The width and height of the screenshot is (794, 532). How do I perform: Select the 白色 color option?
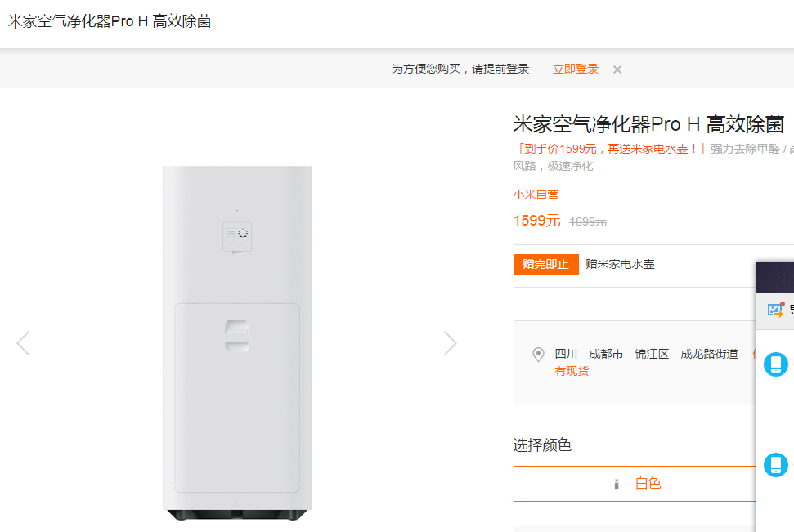tap(648, 484)
